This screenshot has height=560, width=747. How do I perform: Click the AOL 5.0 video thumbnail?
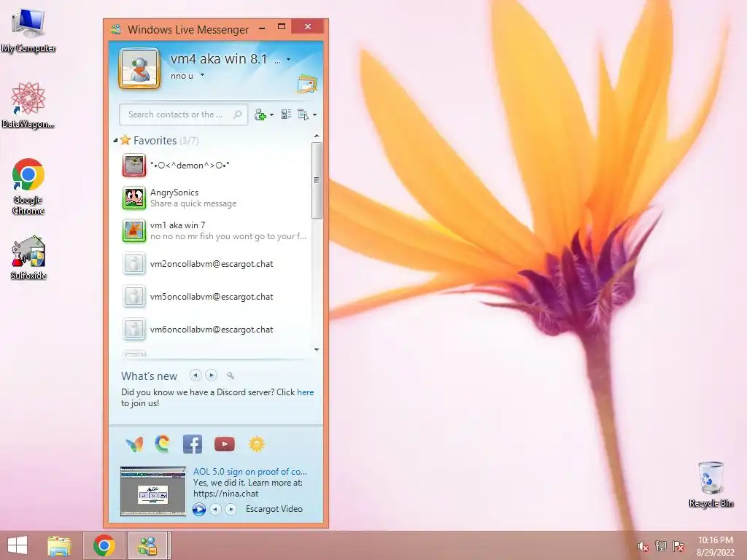click(x=153, y=491)
